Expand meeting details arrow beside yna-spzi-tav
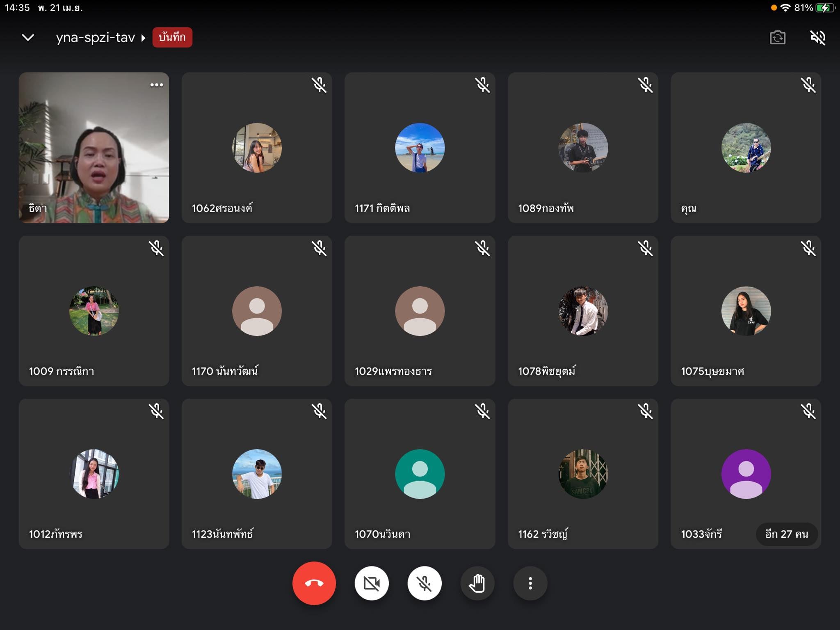The height and width of the screenshot is (630, 840). click(143, 38)
